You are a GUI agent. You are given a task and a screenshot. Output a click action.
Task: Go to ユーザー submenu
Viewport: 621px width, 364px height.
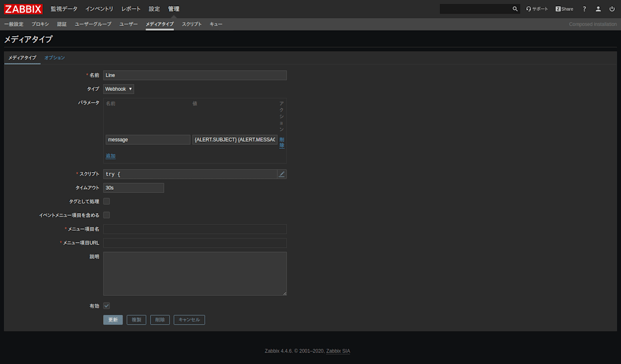click(129, 24)
